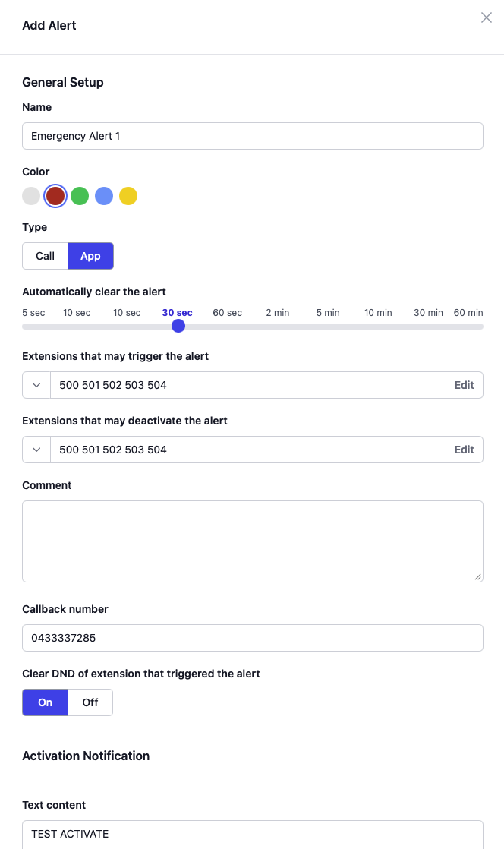504x849 pixels.
Task: Expand trigger extensions dropdown chevron
Action: pyautogui.click(x=36, y=385)
